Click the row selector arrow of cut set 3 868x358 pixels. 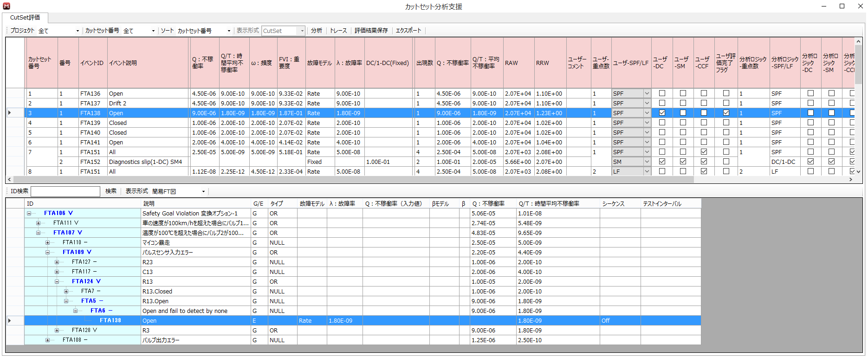(x=10, y=113)
